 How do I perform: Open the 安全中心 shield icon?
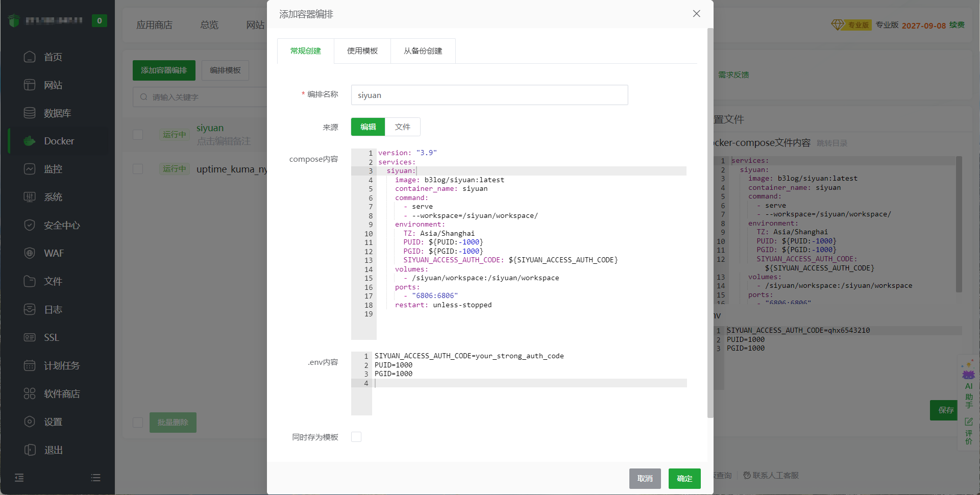[30, 225]
